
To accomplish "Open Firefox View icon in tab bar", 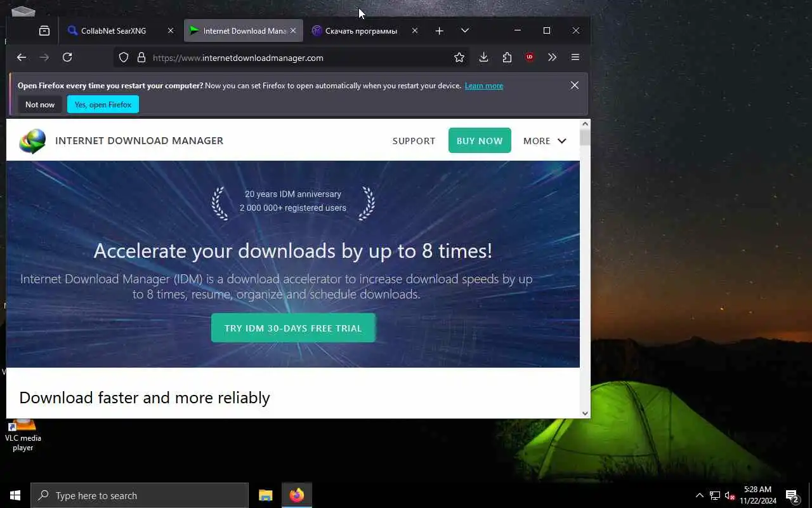I will click(44, 30).
